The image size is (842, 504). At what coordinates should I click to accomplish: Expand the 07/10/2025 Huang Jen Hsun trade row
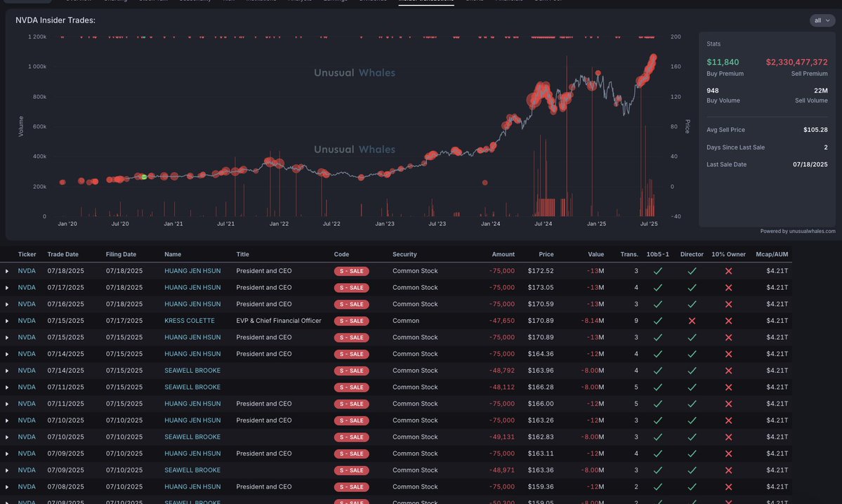pyautogui.click(x=7, y=420)
